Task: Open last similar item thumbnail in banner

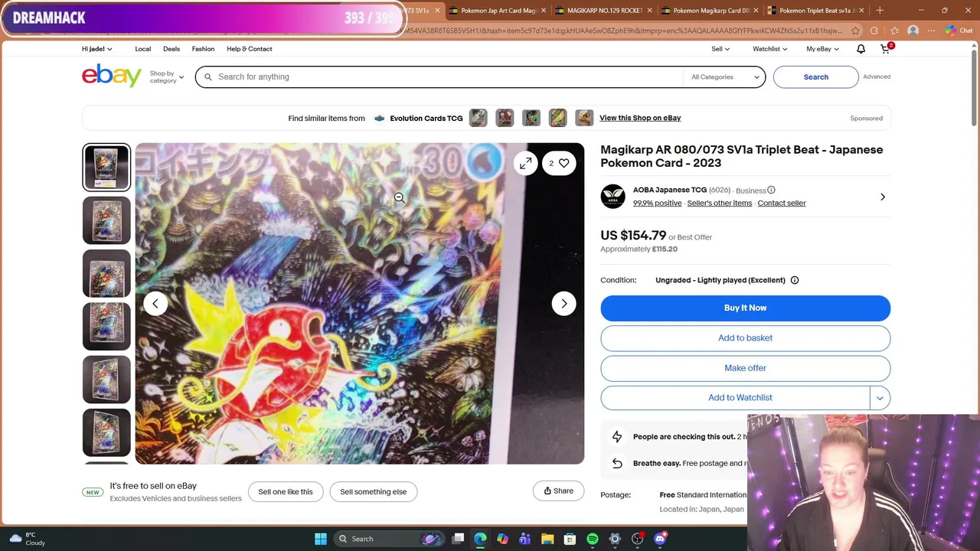Action: tap(584, 118)
